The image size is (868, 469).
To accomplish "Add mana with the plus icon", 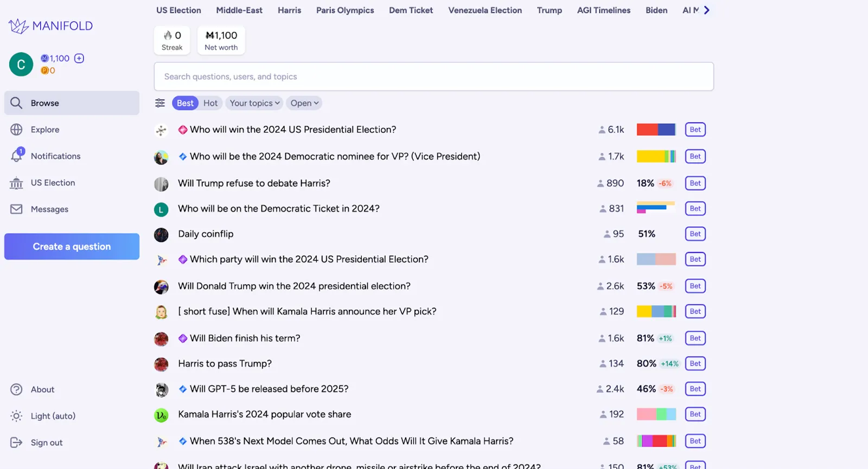I will (79, 58).
